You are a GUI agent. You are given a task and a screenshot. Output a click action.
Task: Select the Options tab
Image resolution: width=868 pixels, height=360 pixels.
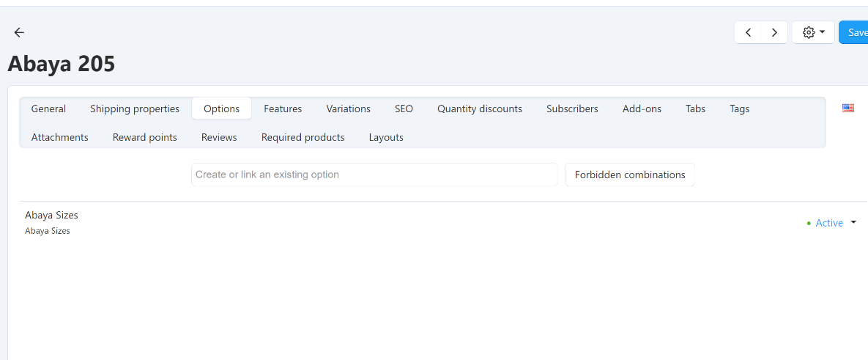[221, 109]
